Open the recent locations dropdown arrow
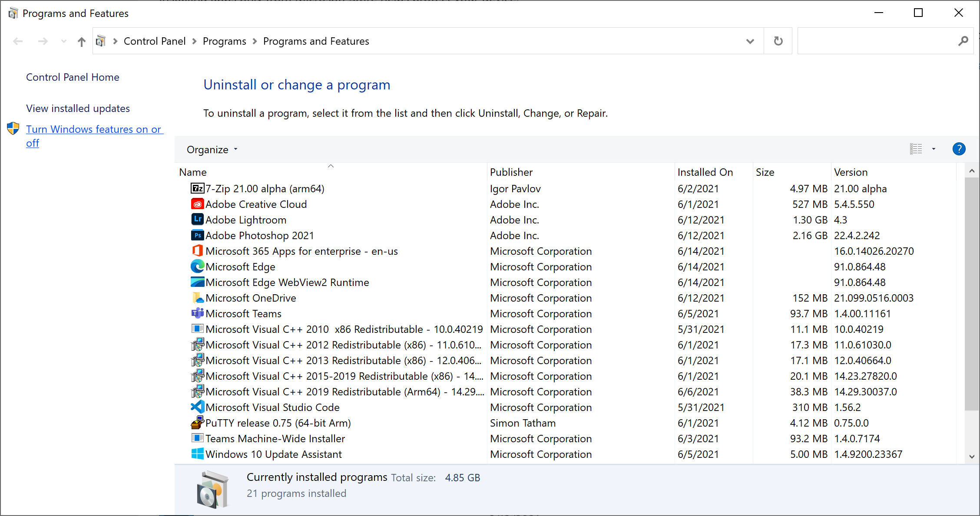The height and width of the screenshot is (516, 980). pyautogui.click(x=63, y=41)
